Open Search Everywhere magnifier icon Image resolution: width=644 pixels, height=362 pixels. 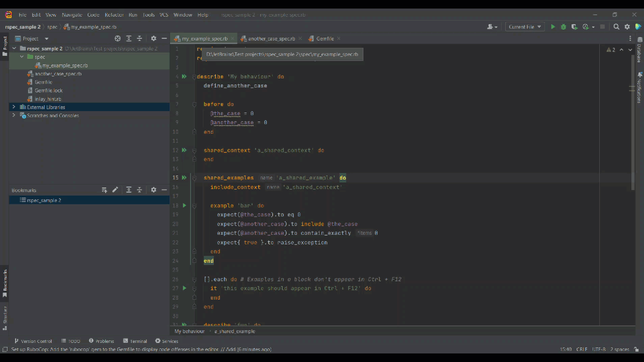pos(616,27)
